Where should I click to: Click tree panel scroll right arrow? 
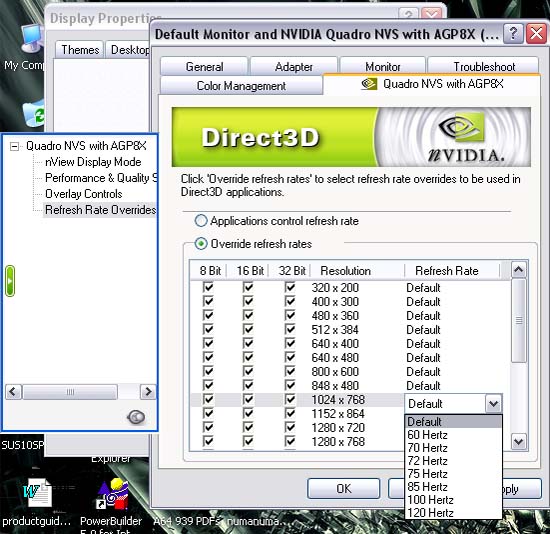point(148,391)
